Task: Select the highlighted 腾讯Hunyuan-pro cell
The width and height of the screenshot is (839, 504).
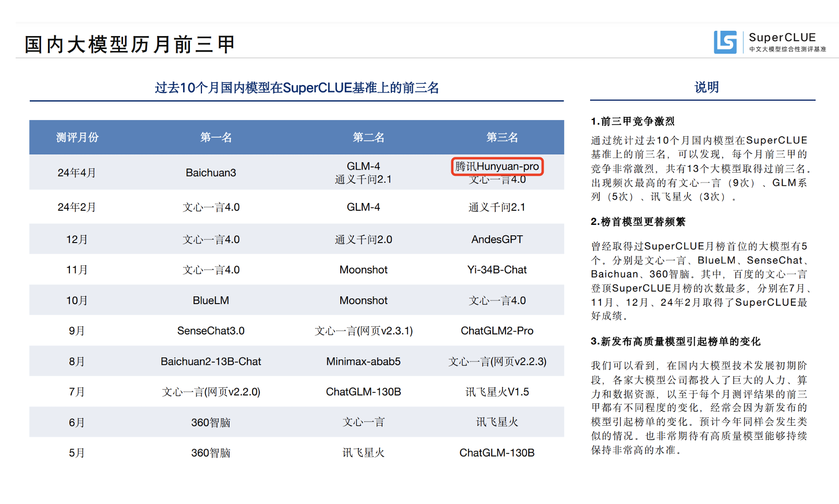Action: click(x=497, y=166)
